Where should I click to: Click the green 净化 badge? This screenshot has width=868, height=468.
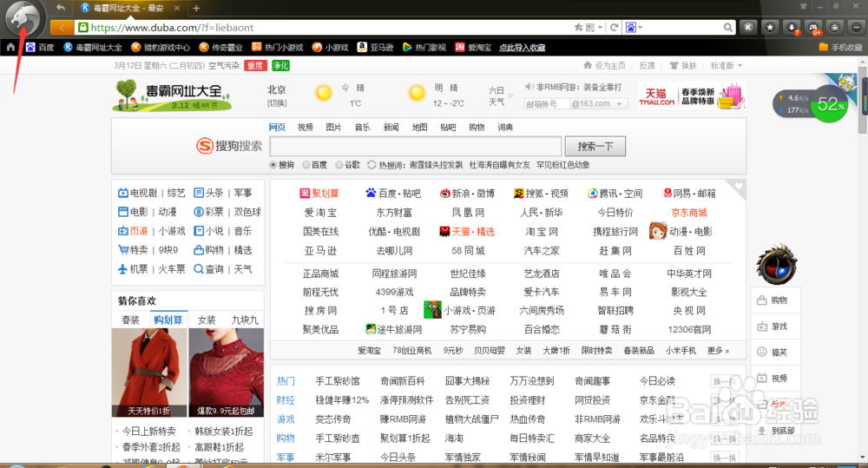(x=280, y=65)
